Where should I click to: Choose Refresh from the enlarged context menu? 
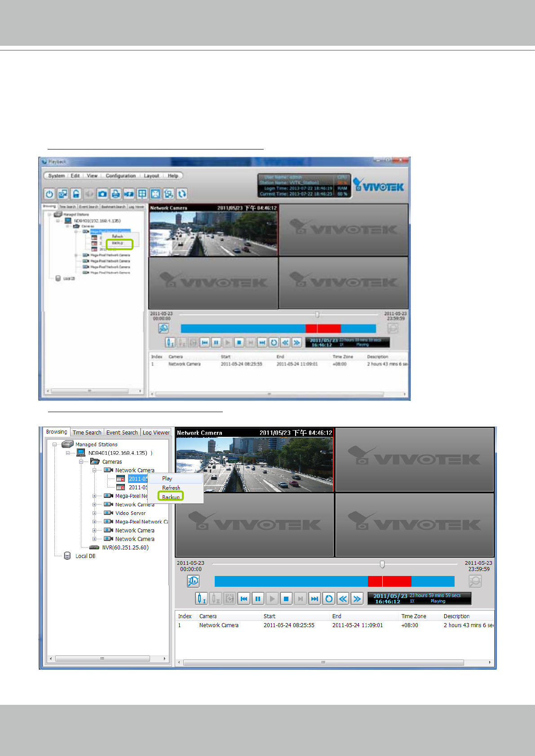tap(176, 488)
